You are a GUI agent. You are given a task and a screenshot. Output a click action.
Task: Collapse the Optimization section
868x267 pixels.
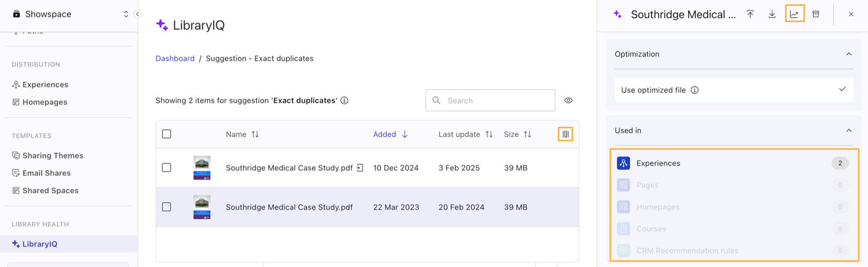[848, 54]
